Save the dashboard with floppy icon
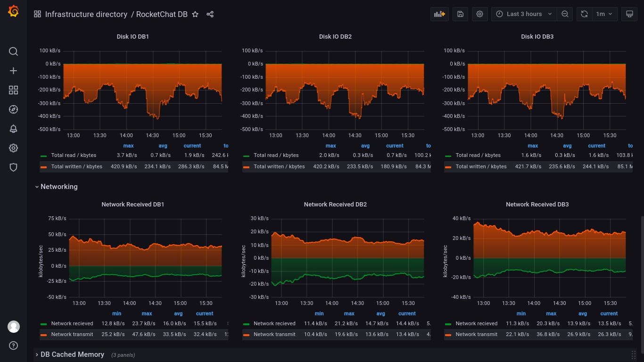 click(x=460, y=14)
